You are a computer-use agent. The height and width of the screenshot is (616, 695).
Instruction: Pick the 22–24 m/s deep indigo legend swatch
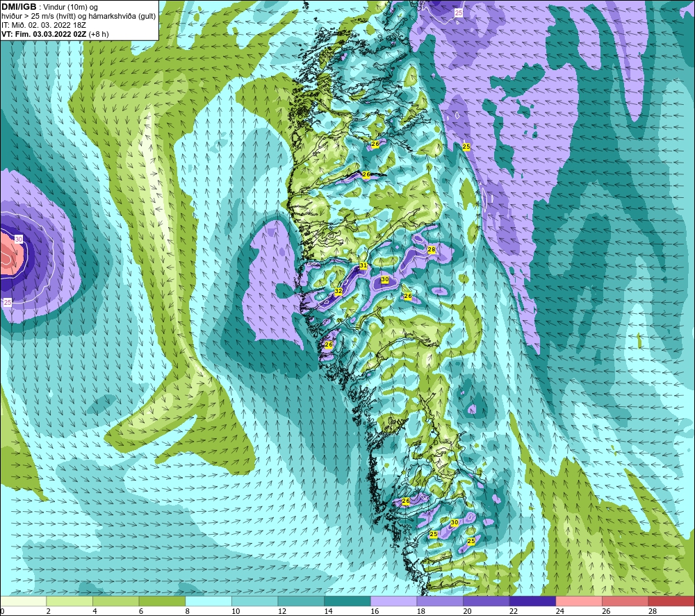tap(532, 601)
